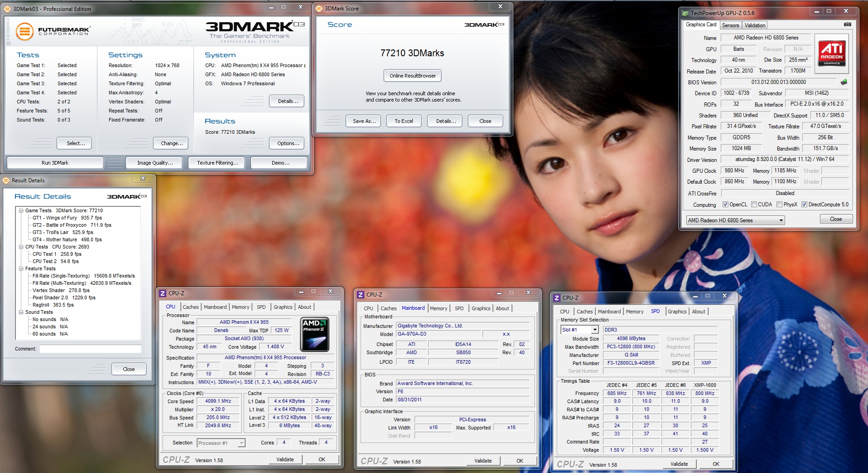This screenshot has height=473, width=868.
Task: Open the Slot #1 memory slot dropdown
Action: (x=579, y=330)
